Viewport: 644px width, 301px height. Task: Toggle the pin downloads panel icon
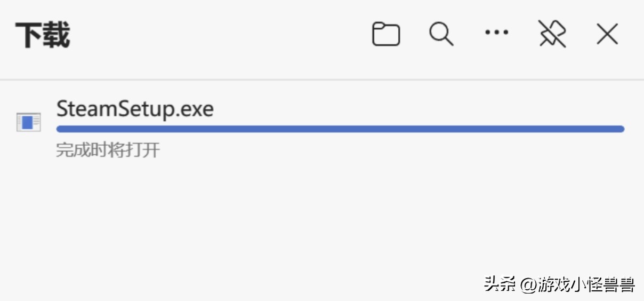pyautogui.click(x=552, y=35)
